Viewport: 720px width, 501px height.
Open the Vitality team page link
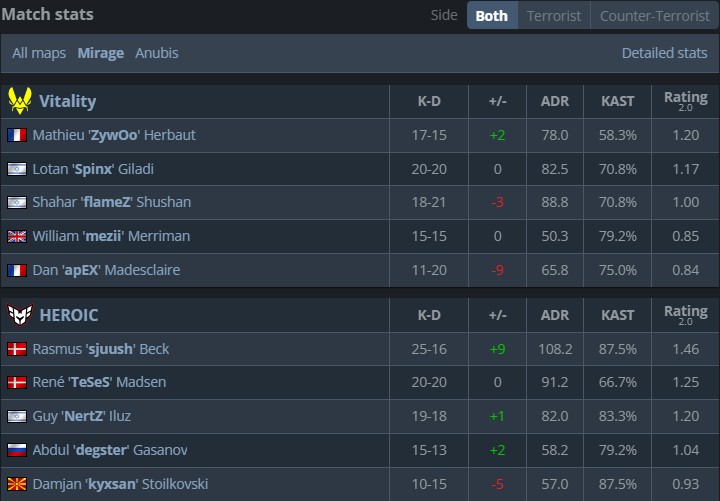click(67, 101)
